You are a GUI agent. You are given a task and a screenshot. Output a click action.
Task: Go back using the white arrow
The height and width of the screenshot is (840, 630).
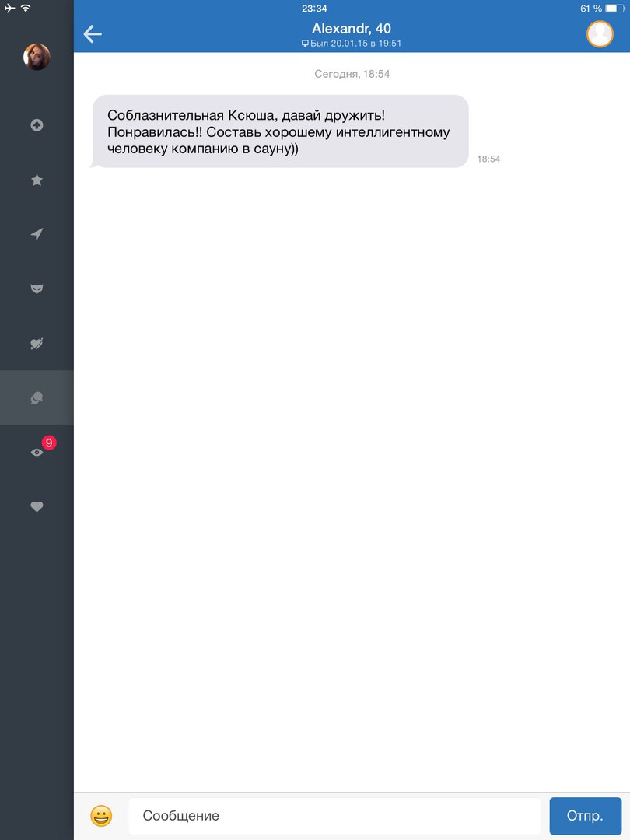click(x=93, y=34)
